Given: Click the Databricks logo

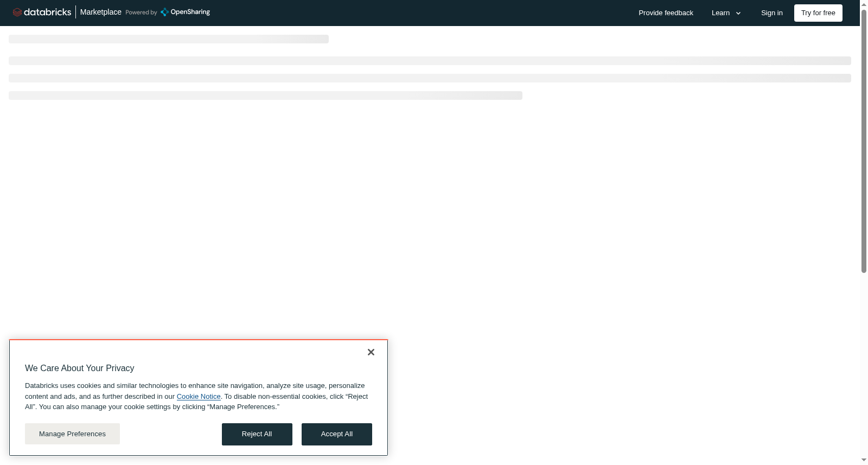Looking at the screenshot, I should (x=42, y=12).
